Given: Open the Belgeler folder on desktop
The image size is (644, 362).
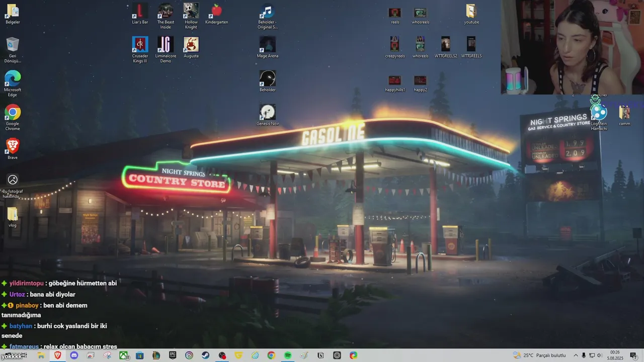Looking at the screenshot, I should 13,14.
